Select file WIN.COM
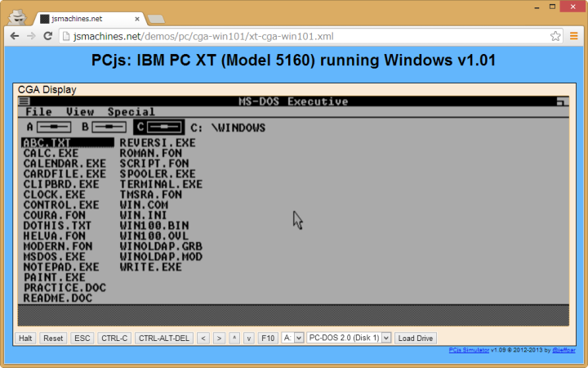Screen dimensions: 588x368 144,205
